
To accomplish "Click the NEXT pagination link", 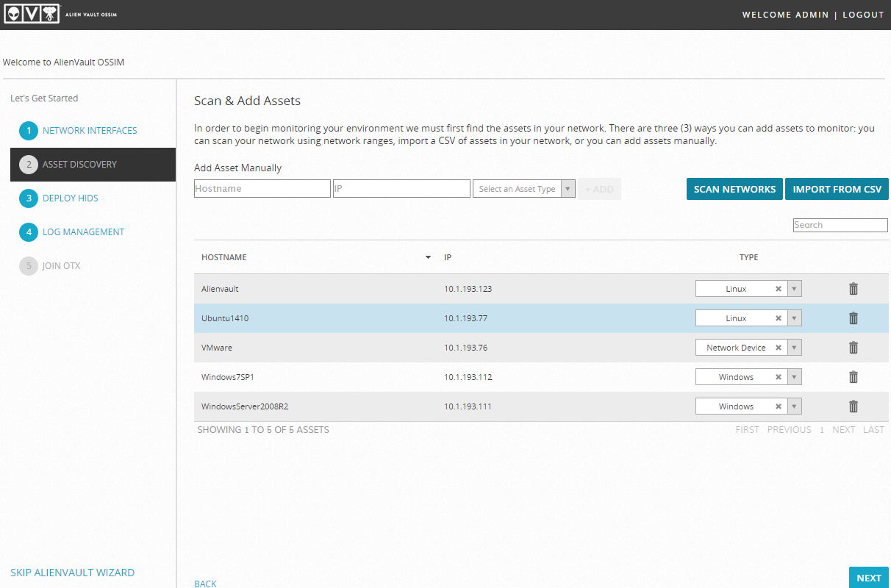I will click(x=843, y=430).
